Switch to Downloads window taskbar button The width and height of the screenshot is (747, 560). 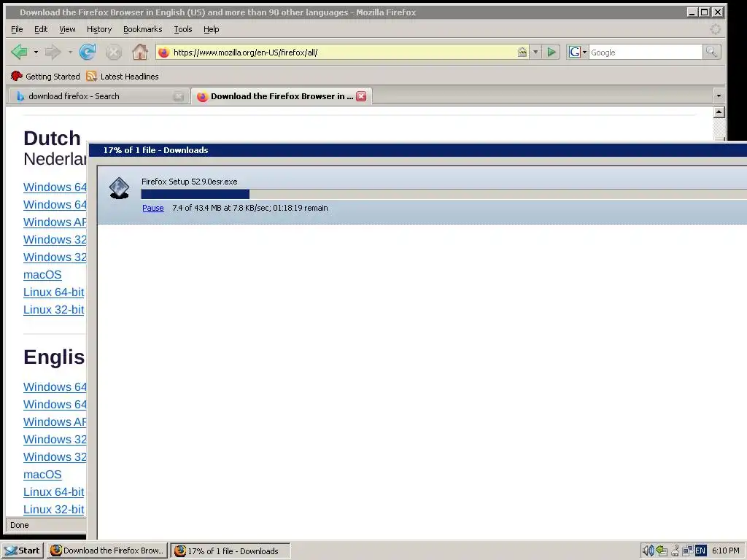231,551
